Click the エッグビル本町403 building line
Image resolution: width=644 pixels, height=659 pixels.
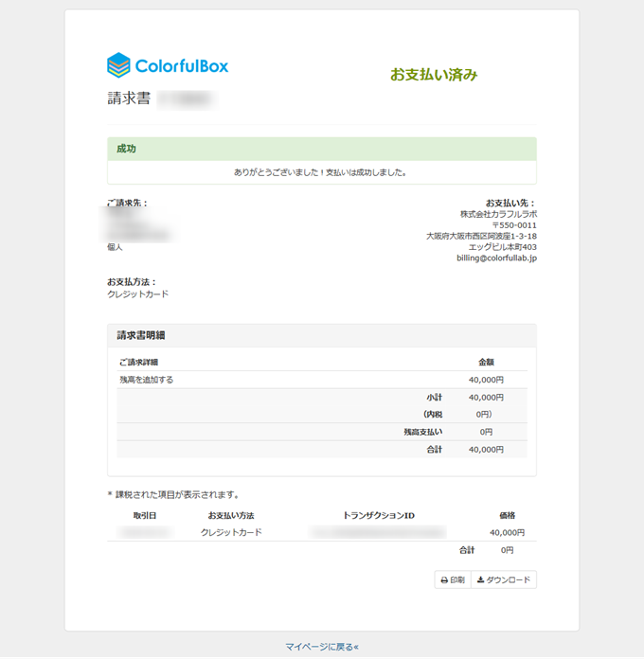(x=502, y=247)
